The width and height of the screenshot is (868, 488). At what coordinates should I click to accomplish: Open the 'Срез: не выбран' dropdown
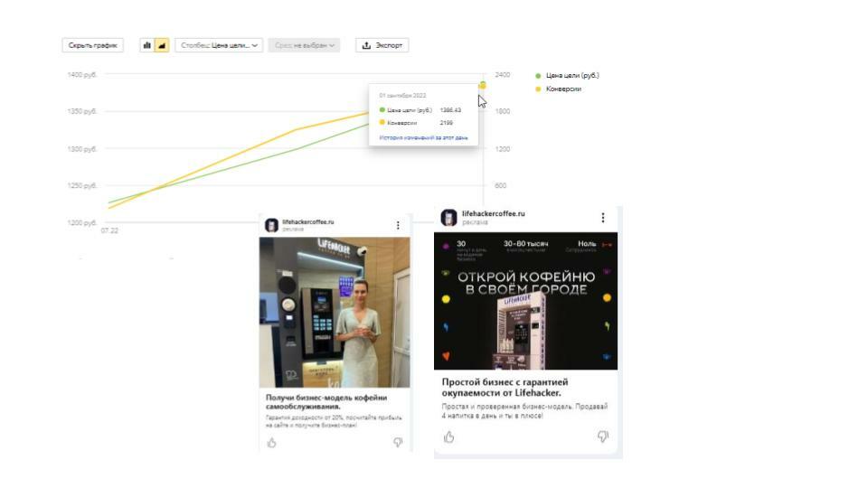[304, 45]
